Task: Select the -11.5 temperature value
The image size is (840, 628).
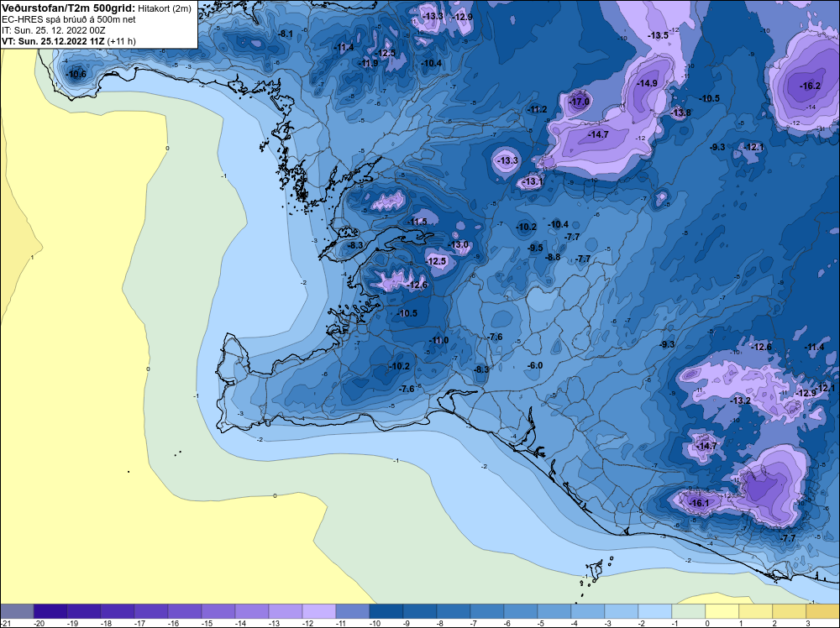Action: (x=417, y=222)
